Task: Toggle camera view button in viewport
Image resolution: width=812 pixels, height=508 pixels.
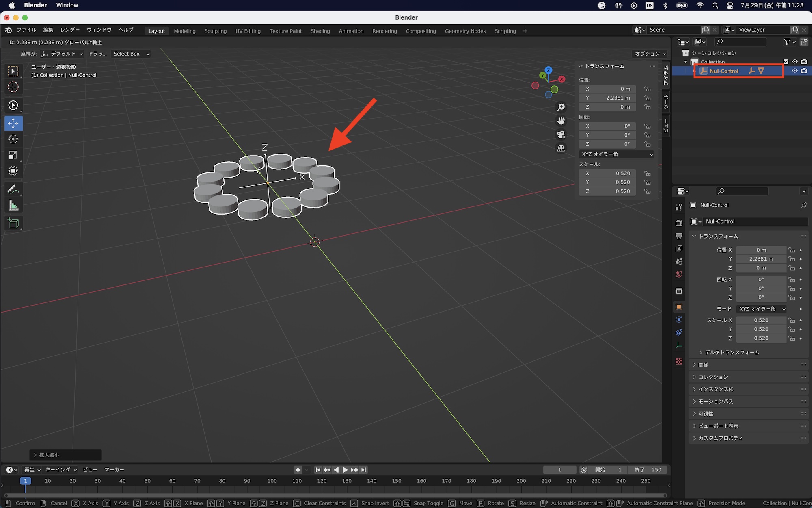Action: pos(561,135)
